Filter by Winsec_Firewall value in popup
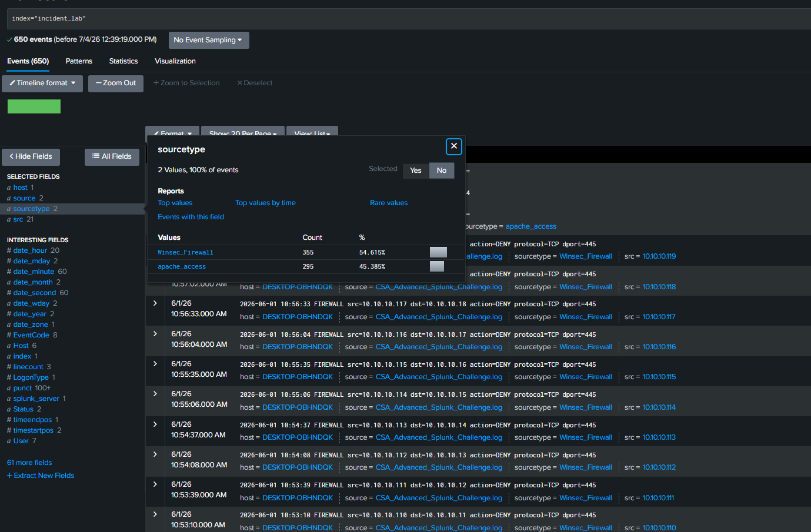The image size is (811, 532). [185, 252]
